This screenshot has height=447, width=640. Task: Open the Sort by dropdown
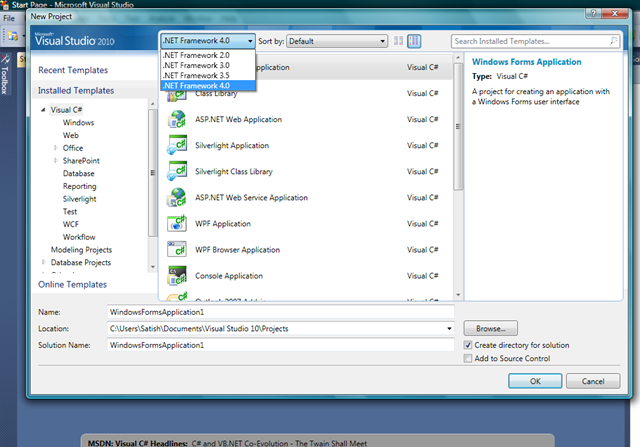click(337, 41)
